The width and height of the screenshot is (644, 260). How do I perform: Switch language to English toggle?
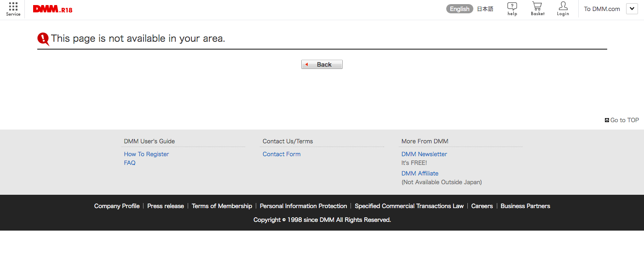459,9
